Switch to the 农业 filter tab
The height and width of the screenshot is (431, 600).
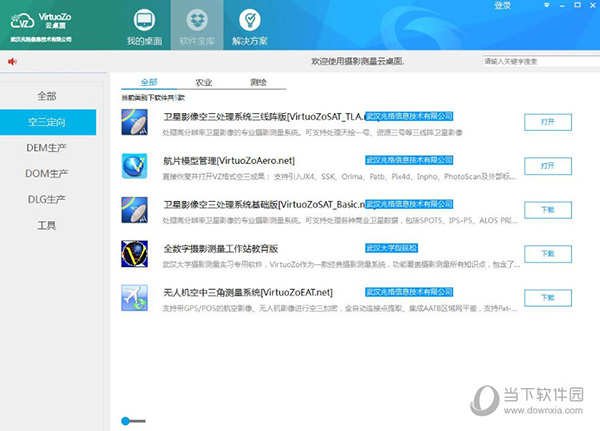(x=203, y=83)
